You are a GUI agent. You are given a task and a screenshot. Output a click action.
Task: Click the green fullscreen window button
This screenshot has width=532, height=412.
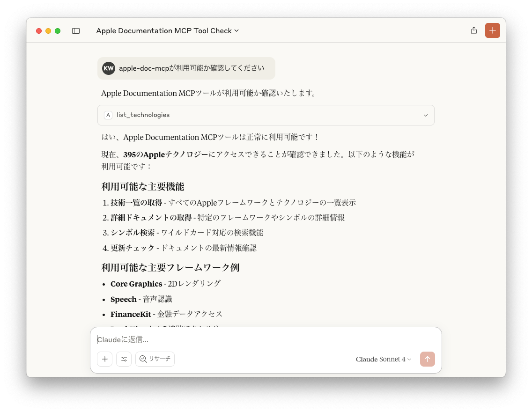coord(58,31)
